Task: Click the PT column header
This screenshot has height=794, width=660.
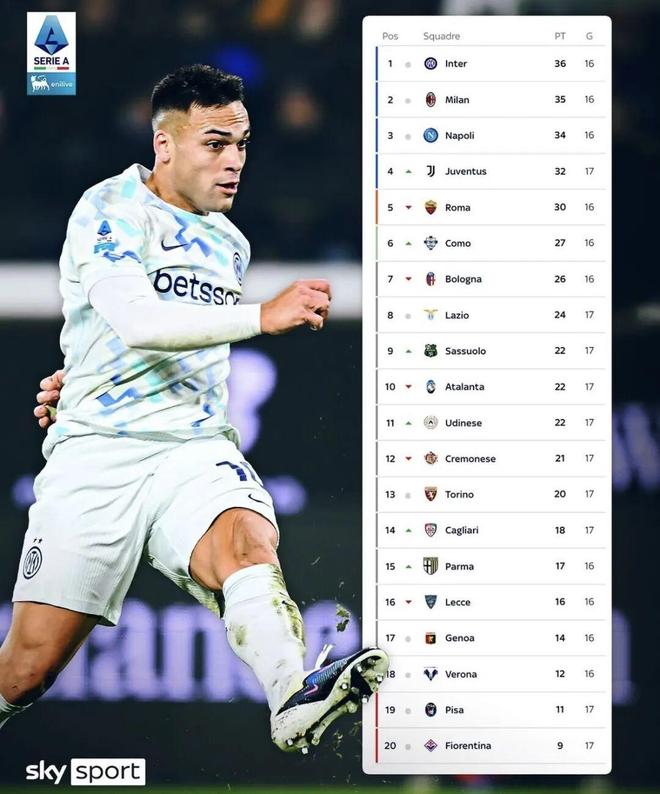Action: coord(560,36)
